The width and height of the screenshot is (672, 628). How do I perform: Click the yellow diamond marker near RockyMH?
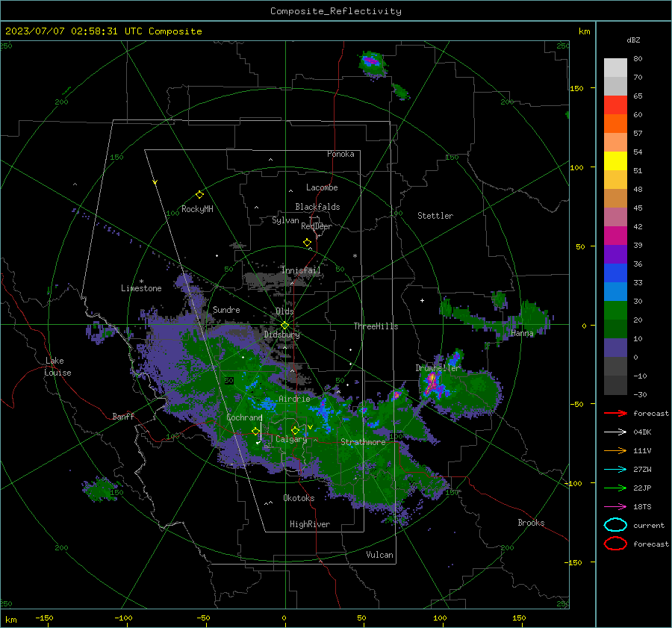click(x=199, y=195)
